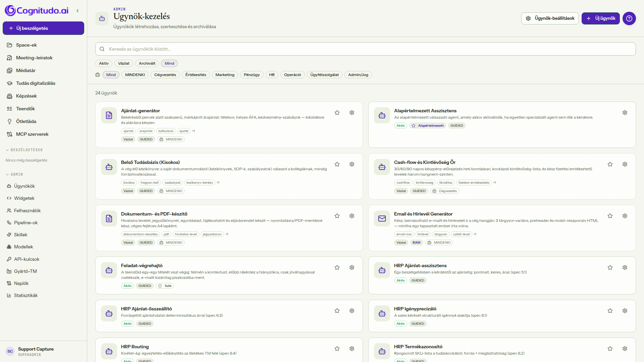Open gear settings for Alapértelmezett Asszisztens
The width and height of the screenshot is (644, 362).
625,113
